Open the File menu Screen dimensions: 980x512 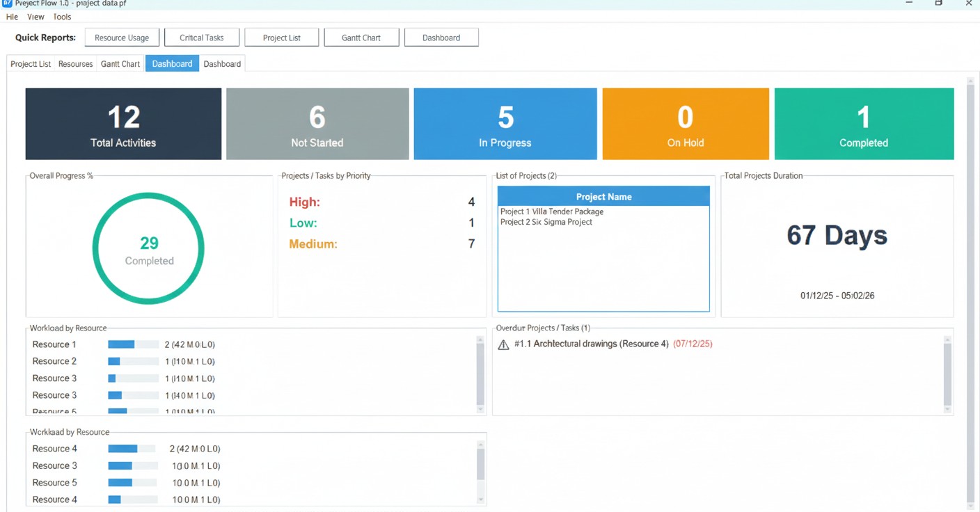pos(11,17)
